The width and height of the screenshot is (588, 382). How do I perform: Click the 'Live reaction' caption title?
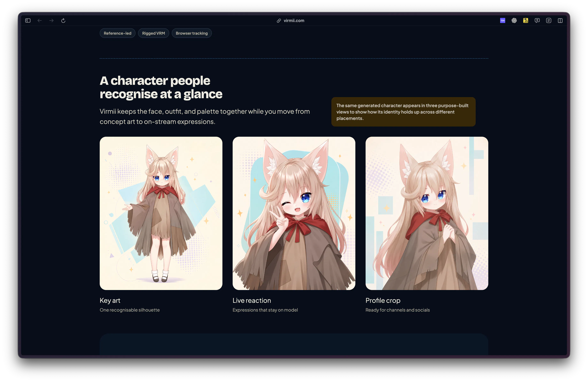[252, 301]
